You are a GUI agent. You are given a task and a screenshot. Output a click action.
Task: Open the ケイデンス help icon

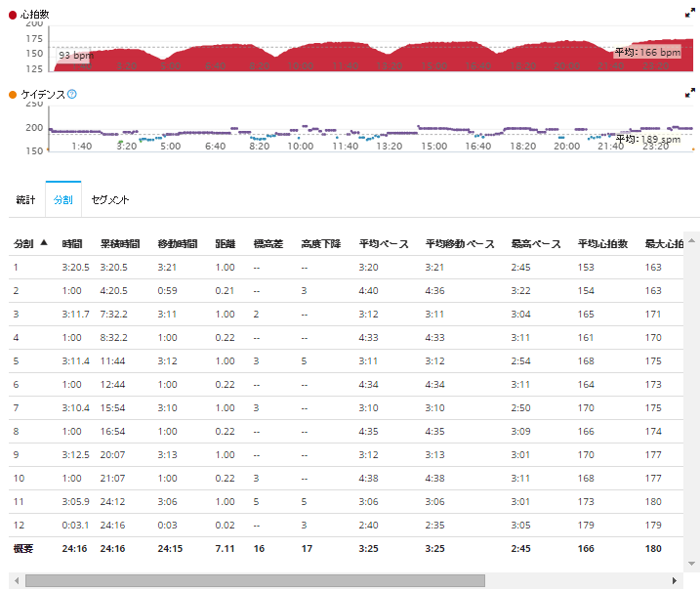point(72,95)
